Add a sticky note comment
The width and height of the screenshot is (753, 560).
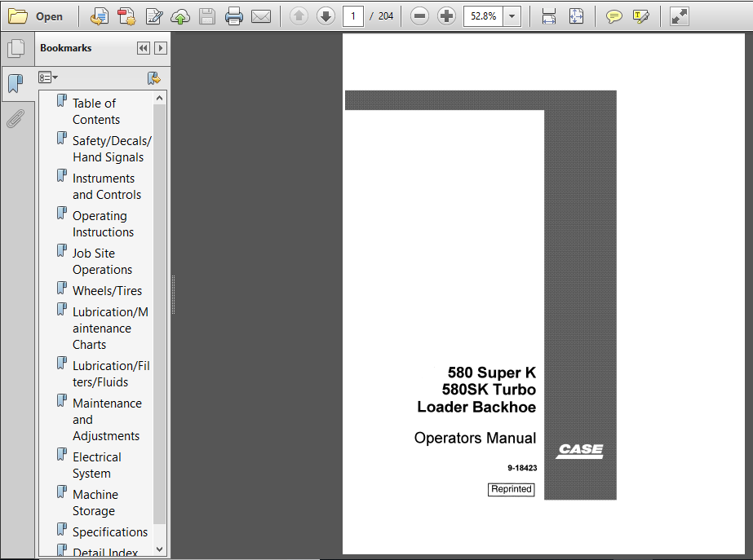[x=613, y=16]
